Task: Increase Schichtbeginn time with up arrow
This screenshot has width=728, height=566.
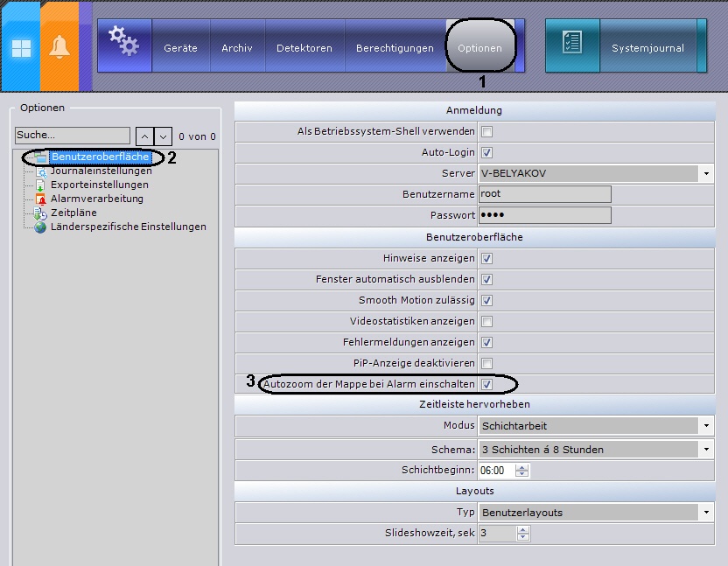Action: click(x=521, y=467)
